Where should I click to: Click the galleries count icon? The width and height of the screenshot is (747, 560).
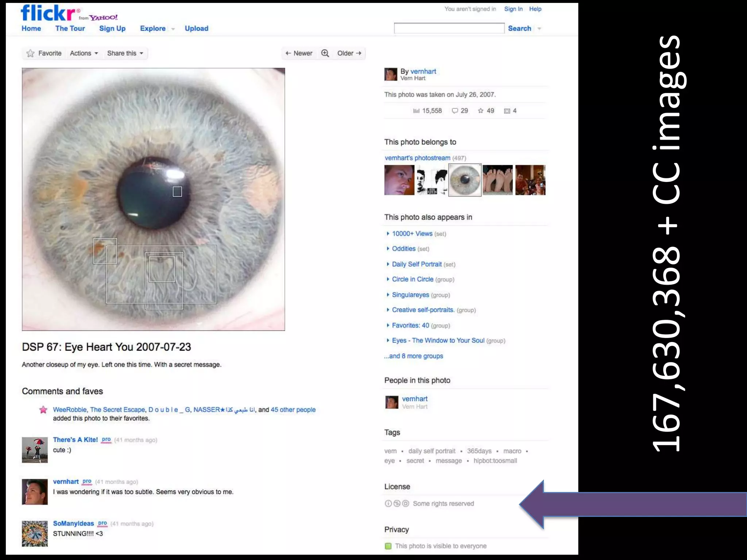(x=507, y=111)
